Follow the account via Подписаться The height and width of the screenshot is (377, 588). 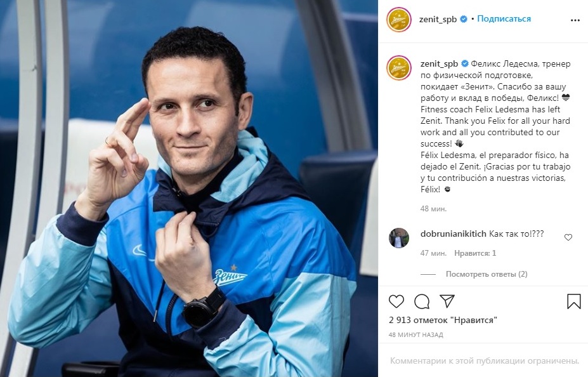504,19
